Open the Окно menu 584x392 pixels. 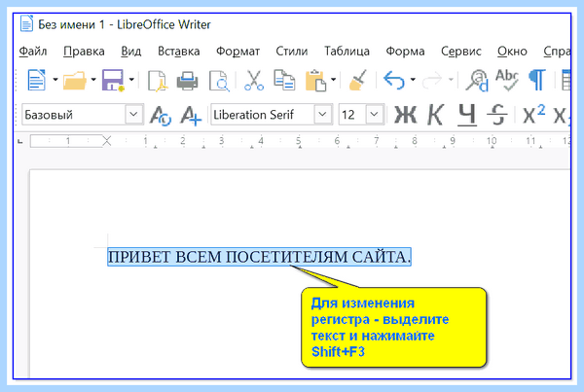(512, 52)
